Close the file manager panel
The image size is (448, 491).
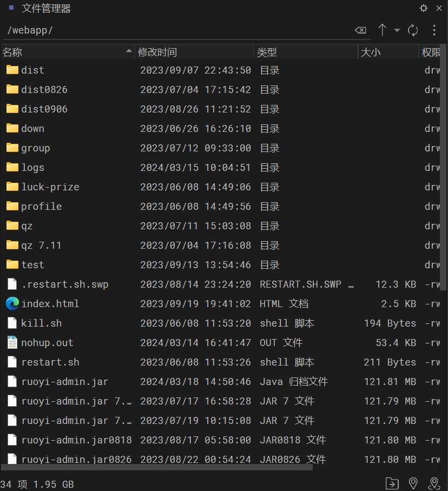pyautogui.click(x=439, y=8)
